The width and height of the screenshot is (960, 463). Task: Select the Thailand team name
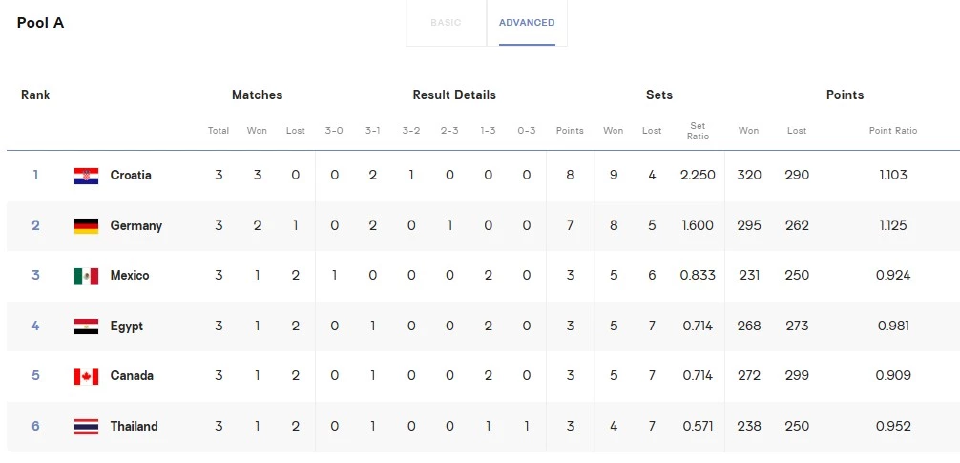point(134,426)
